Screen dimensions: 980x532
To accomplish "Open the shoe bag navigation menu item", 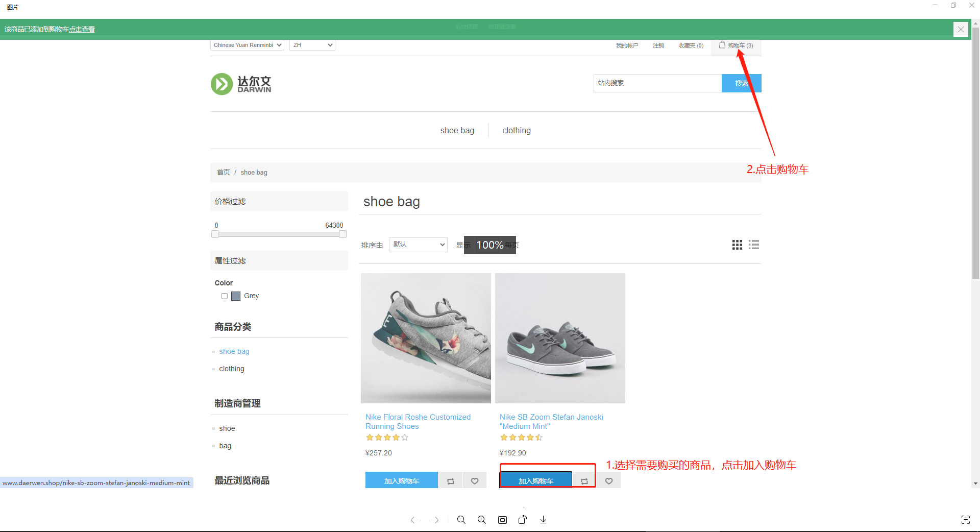I will click(x=457, y=131).
